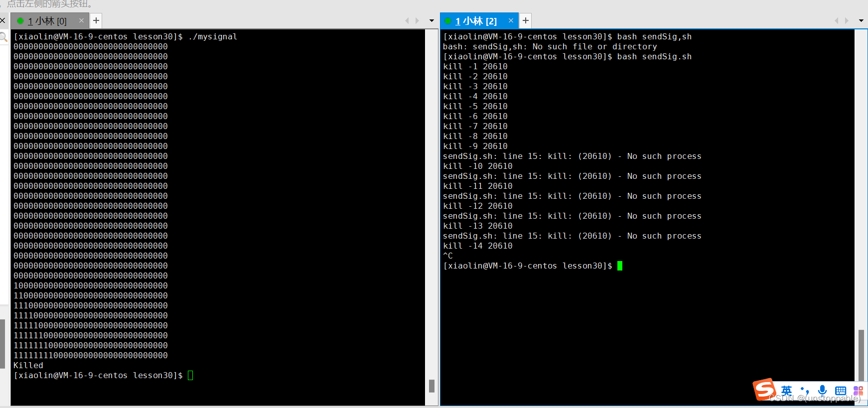Click the 'kill -11 20610' line

click(478, 186)
